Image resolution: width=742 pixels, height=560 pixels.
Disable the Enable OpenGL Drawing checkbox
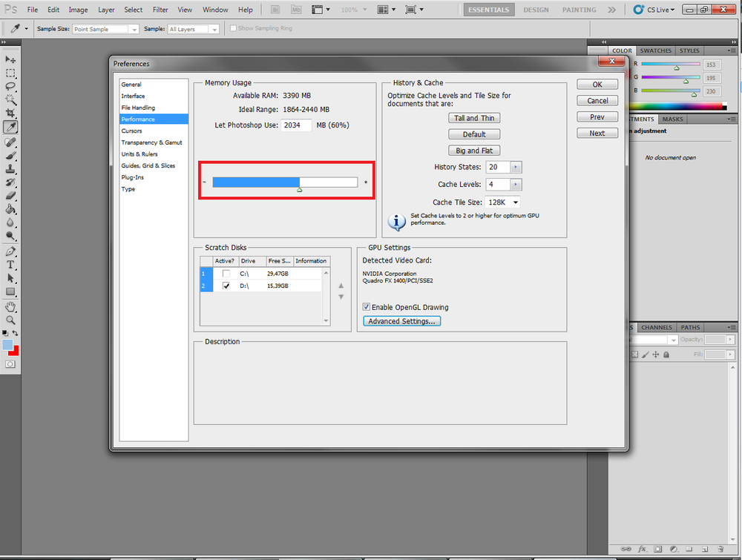coord(367,307)
